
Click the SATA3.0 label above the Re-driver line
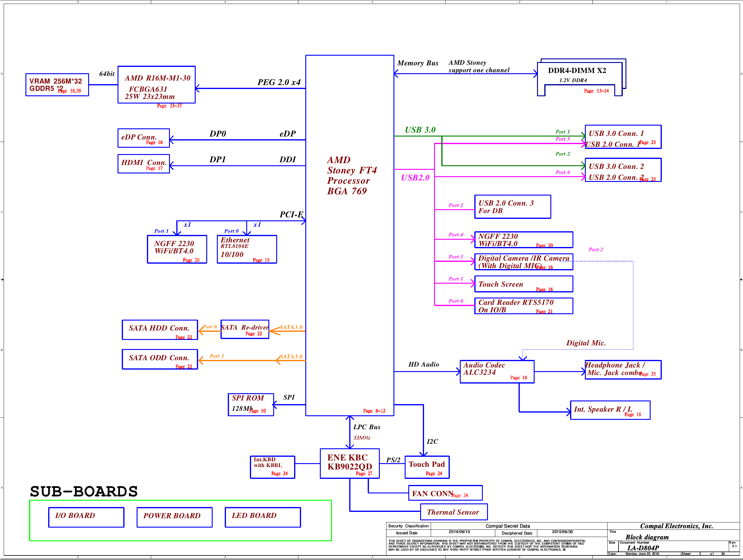tap(291, 327)
